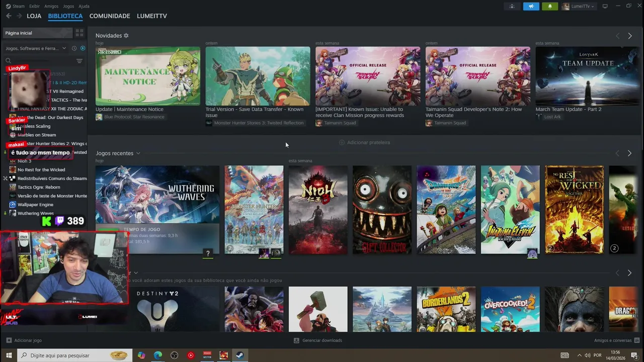The height and width of the screenshot is (362, 644).
Task: Open Jogos, Softwares e Ferramentas dropdown
Action: (36, 48)
